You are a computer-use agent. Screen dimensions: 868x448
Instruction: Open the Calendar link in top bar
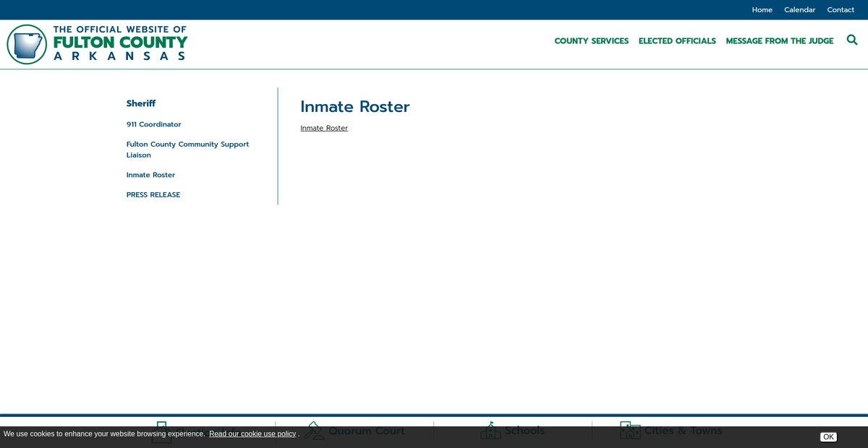799,9
